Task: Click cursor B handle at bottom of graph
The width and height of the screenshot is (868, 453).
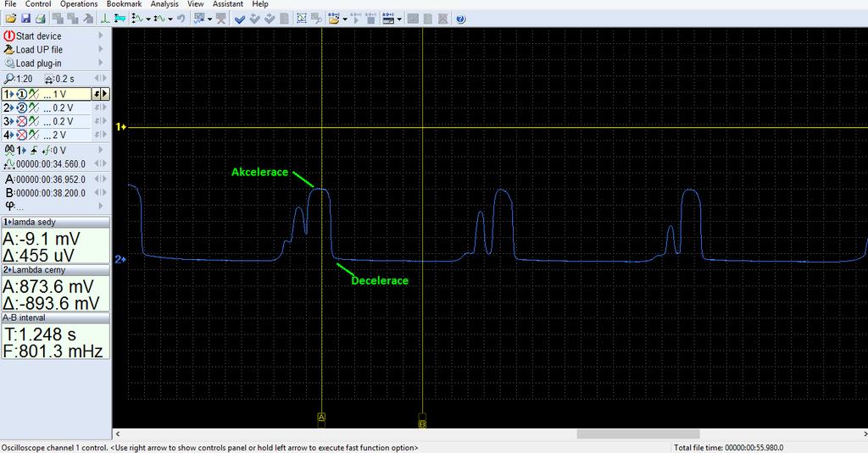Action: (422, 425)
